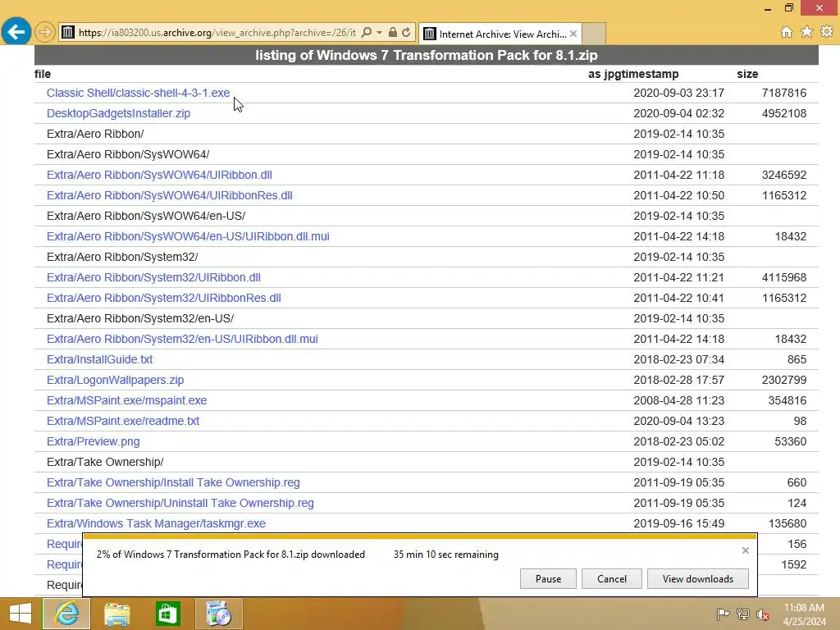840x630 pixels.
Task: Open Classic Shell/classic-shell-4-3-1.exe link
Action: tap(138, 93)
